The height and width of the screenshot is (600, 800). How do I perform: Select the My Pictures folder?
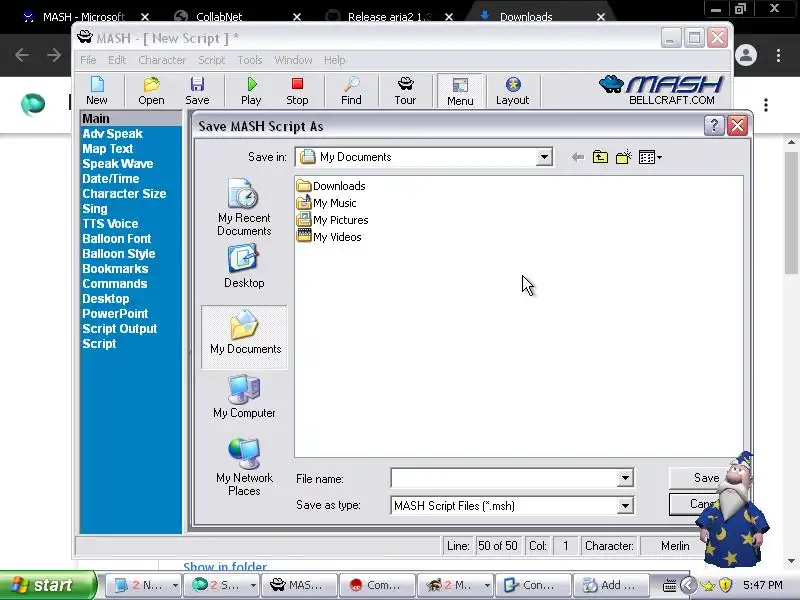click(x=333, y=220)
